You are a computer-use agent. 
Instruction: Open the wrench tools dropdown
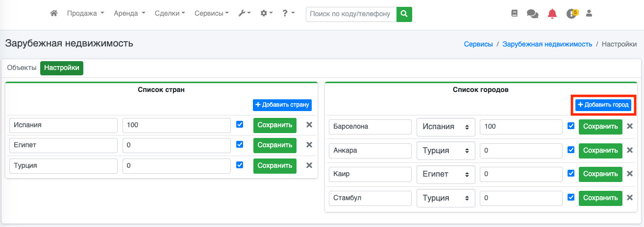click(x=244, y=14)
